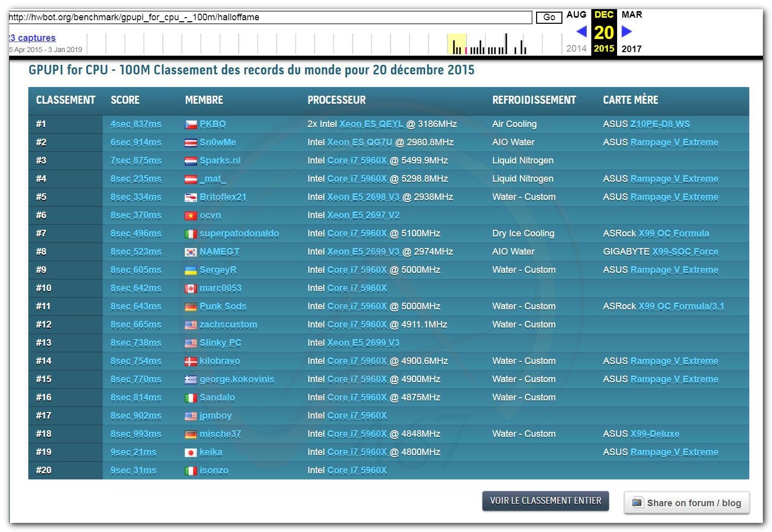Click the Danish flag next to kilobravo
772x532 pixels.
[190, 361]
